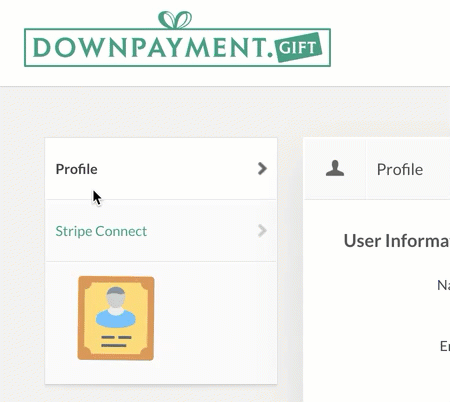Click the partially visible Email field label
450x402 pixels.
[445, 346]
